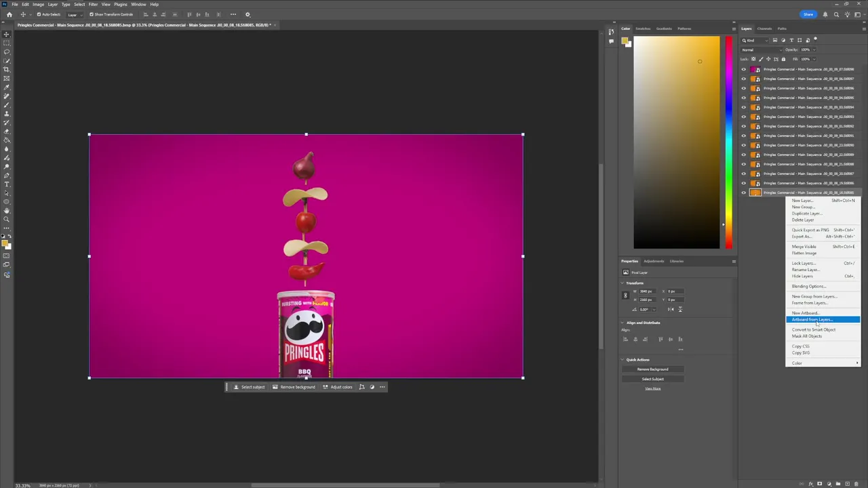This screenshot has width=868, height=488.
Task: Open options bar gear settings
Action: coord(248,14)
